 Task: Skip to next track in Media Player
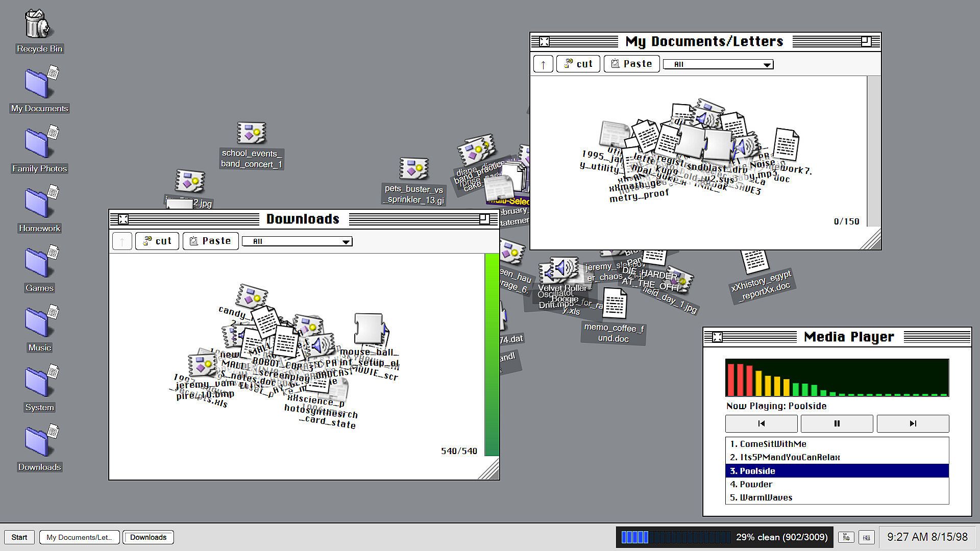(x=913, y=423)
